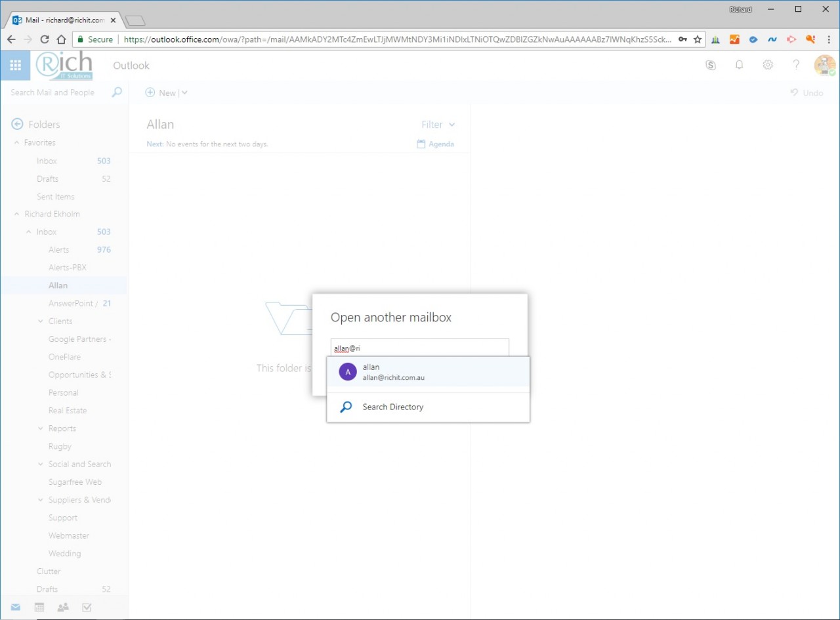Click the Undo button
The height and width of the screenshot is (620, 840).
tap(807, 93)
